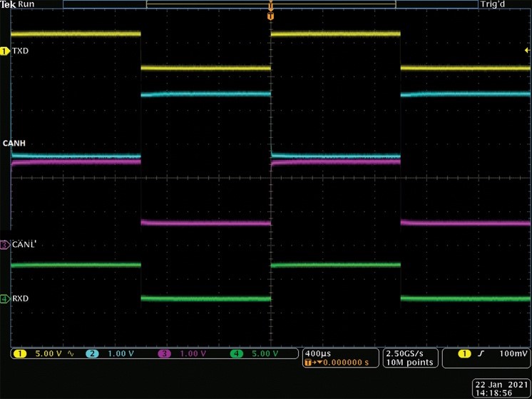Click the yellow channel 1 TXD ground marker
This screenshot has width=532, height=399.
tap(5, 51)
